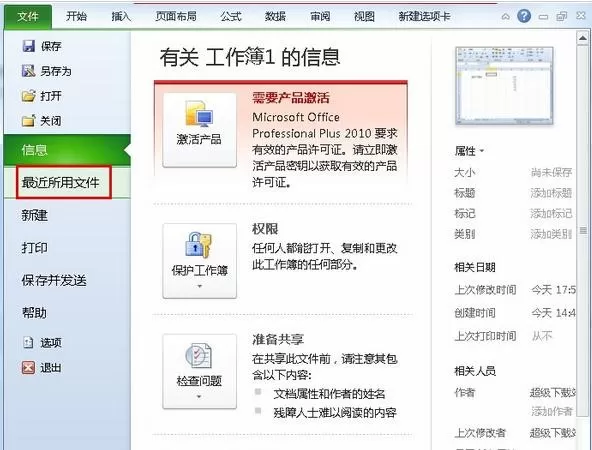This screenshot has height=450, width=592.
Task: Click the scrollbar up arrow
Action: [583, 38]
